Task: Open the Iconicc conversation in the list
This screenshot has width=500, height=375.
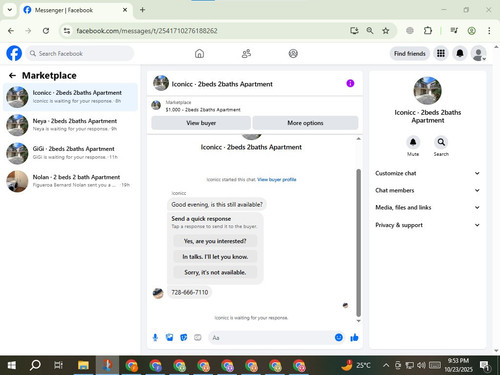Action: tap(70, 97)
